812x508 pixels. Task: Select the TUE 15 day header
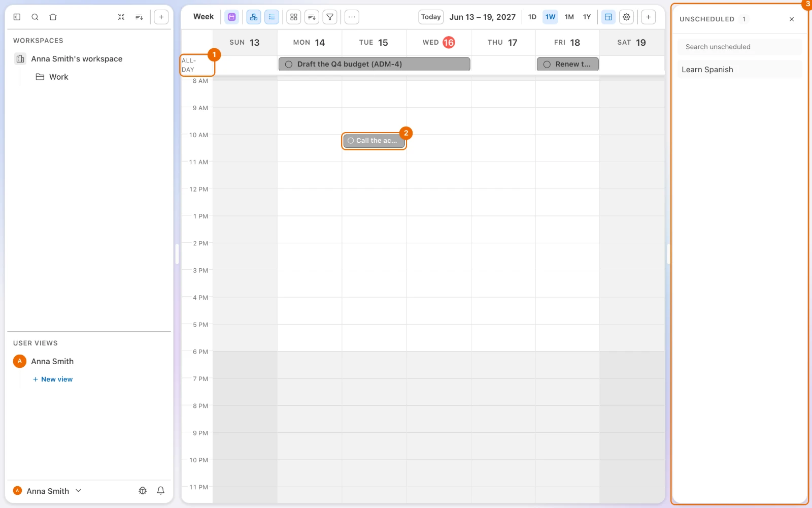pyautogui.click(x=374, y=43)
